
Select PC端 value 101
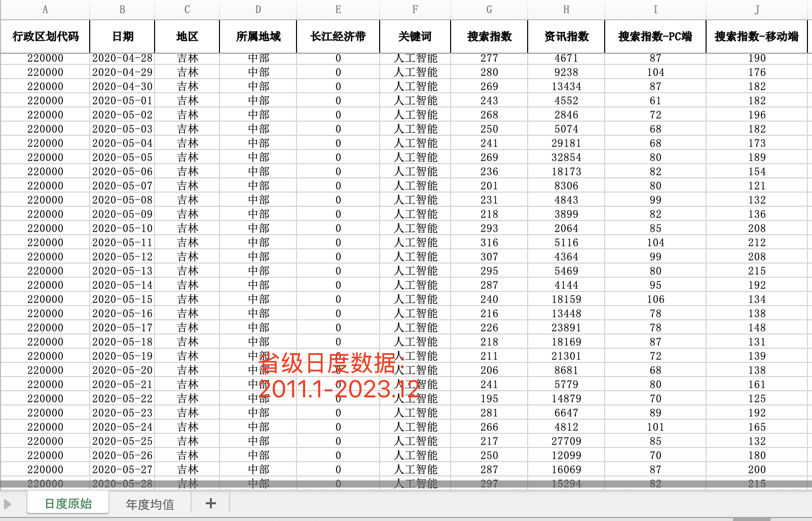[x=655, y=427]
